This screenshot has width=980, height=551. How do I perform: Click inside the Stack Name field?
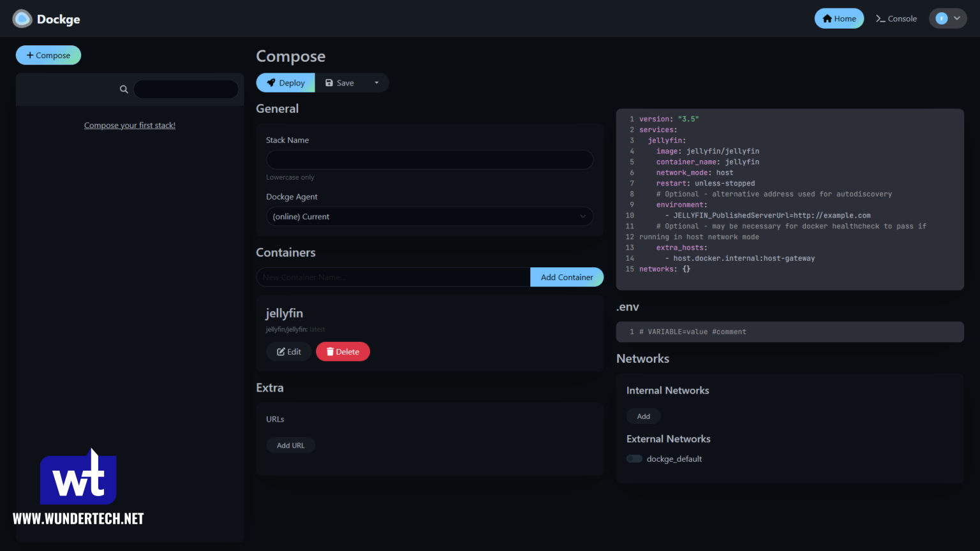click(429, 159)
